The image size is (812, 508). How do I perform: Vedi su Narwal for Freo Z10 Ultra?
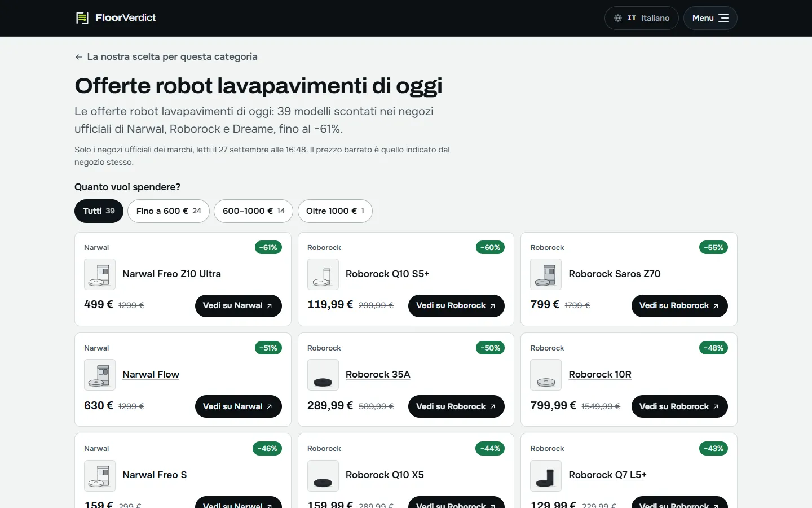[238, 305]
